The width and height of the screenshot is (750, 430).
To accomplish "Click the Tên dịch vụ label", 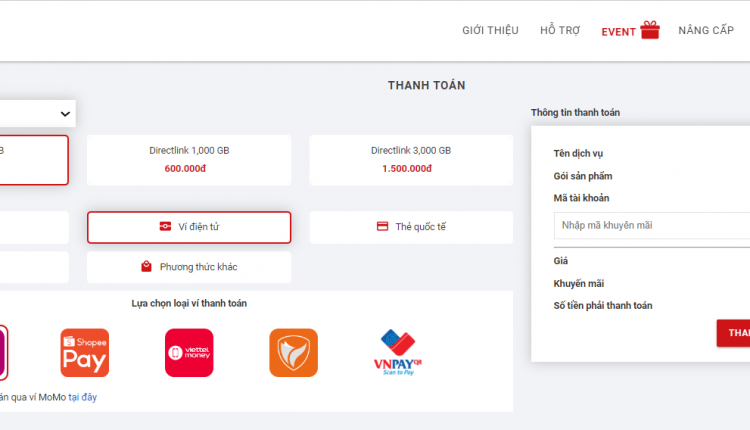I will tap(578, 154).
